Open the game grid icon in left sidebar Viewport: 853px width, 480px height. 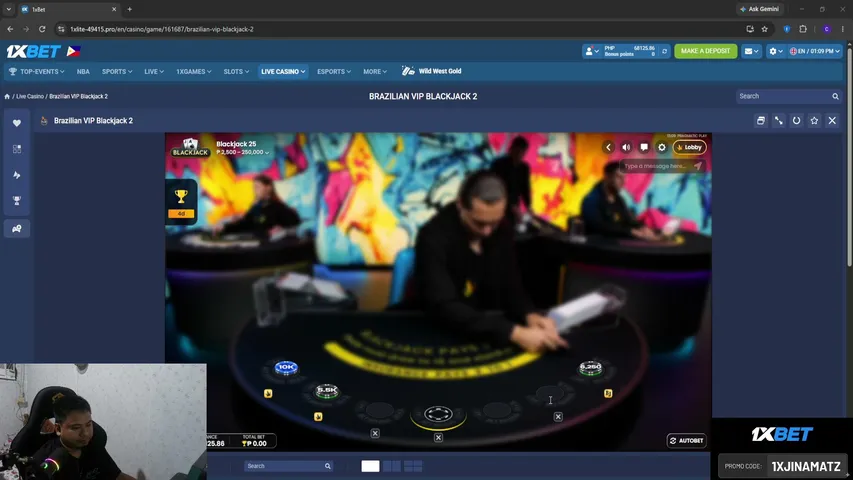pyautogui.click(x=17, y=149)
